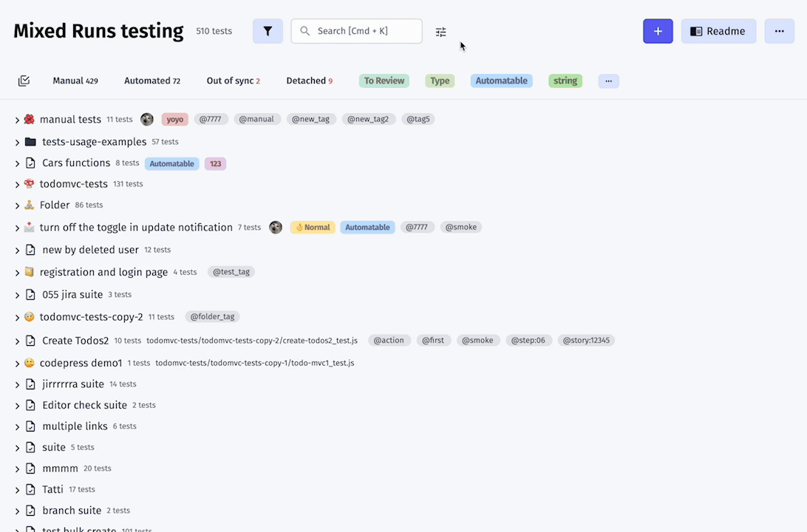The width and height of the screenshot is (807, 532).
Task: Click the folder icon of tests-usage-examples
Action: click(x=30, y=141)
